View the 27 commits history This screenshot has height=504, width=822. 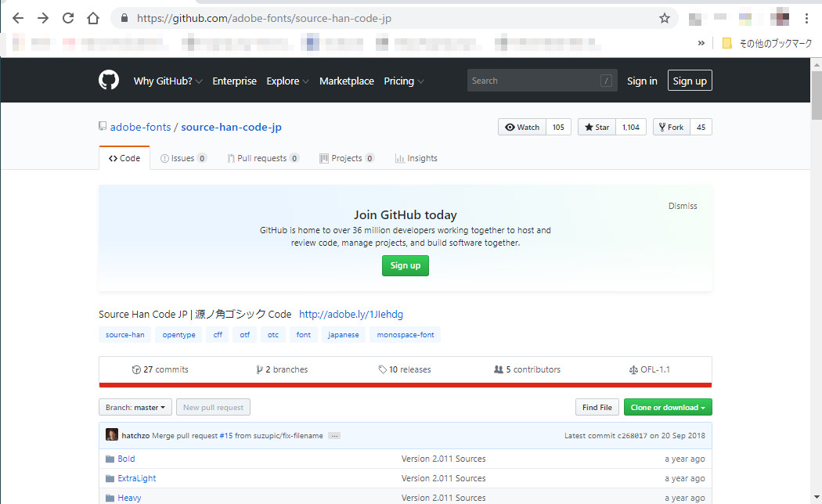coord(160,369)
